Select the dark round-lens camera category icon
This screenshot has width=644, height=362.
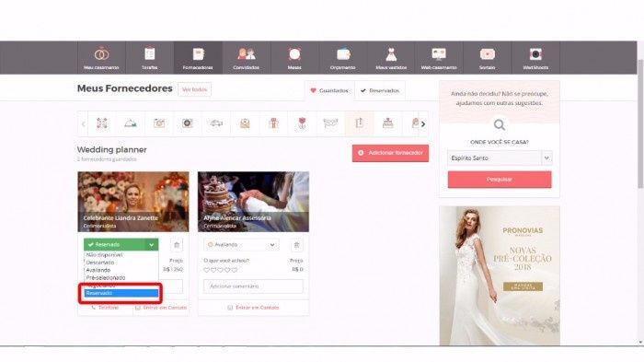click(188, 123)
